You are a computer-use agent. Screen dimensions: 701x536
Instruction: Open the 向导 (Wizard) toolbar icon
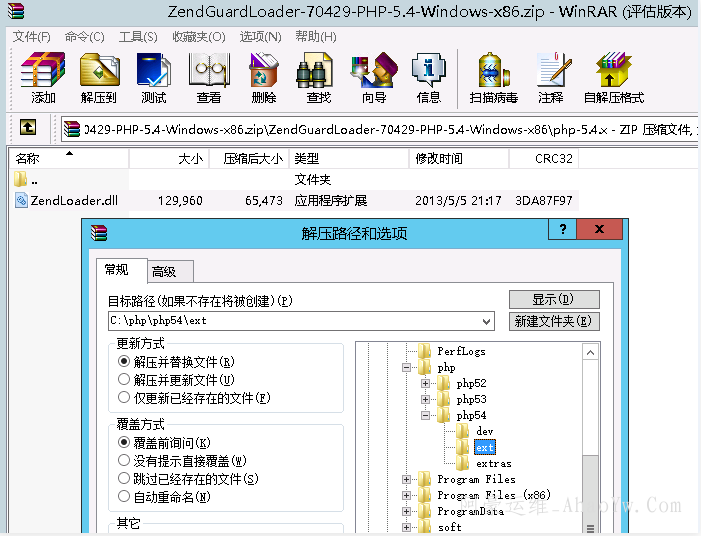(373, 78)
